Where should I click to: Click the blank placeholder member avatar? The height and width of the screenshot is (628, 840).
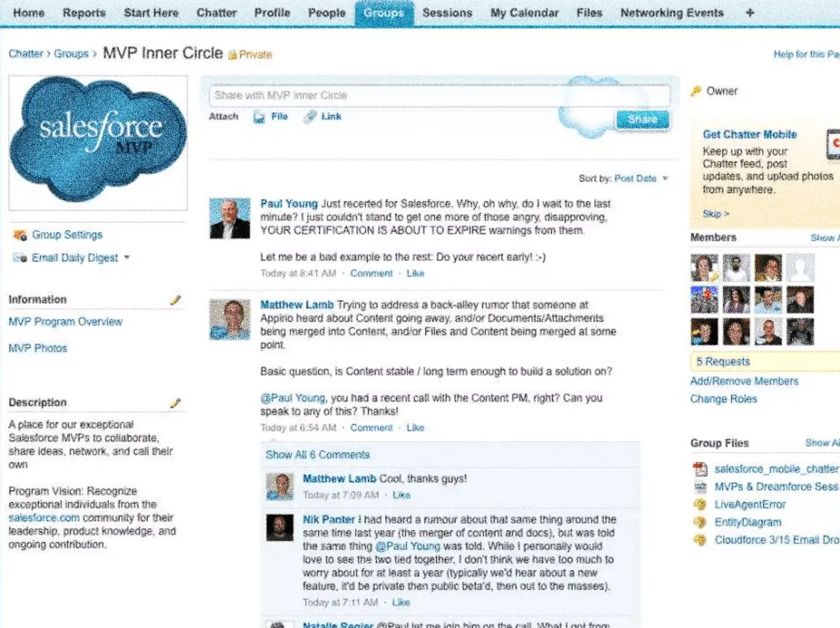(x=800, y=268)
